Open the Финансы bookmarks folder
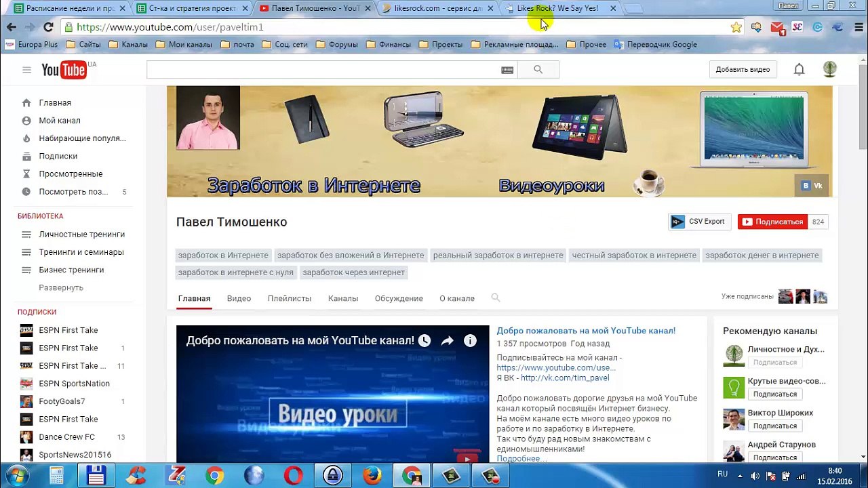The height and width of the screenshot is (488, 868). tap(388, 45)
